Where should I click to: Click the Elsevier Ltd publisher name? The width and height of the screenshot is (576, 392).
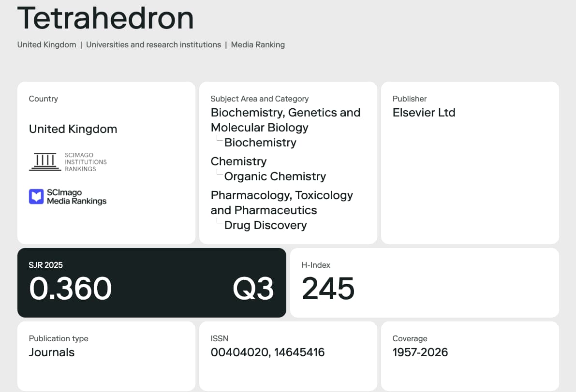coord(424,113)
